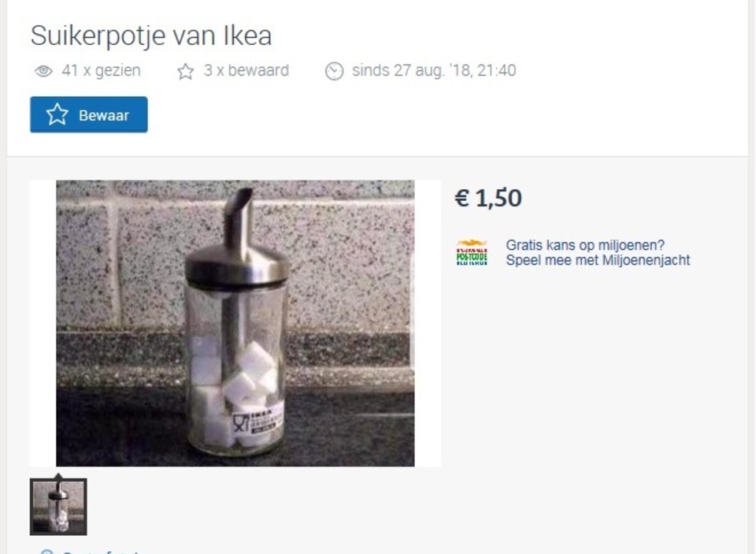This screenshot has width=756, height=554.
Task: Click the Postcode Loterij logo
Action: (x=472, y=252)
